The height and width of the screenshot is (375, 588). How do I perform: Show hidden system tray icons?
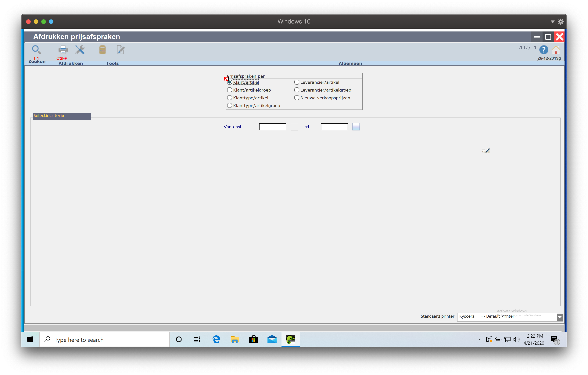pos(480,339)
